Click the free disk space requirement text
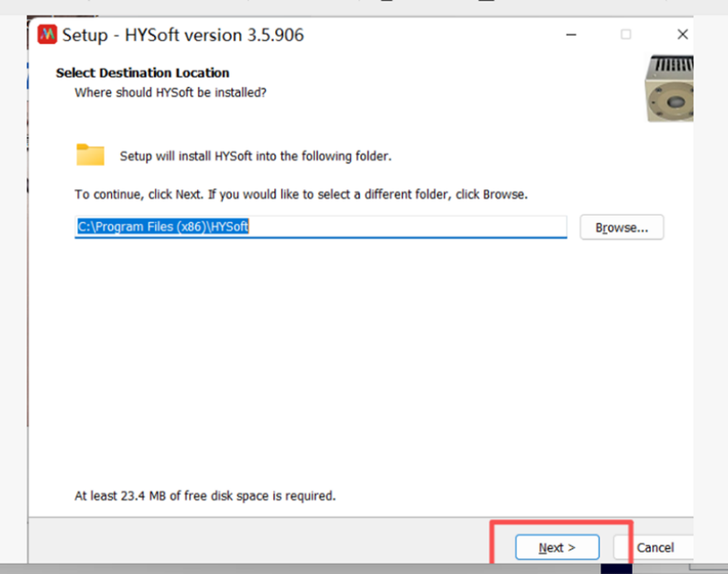Viewport: 728px width, 574px height. point(204,496)
